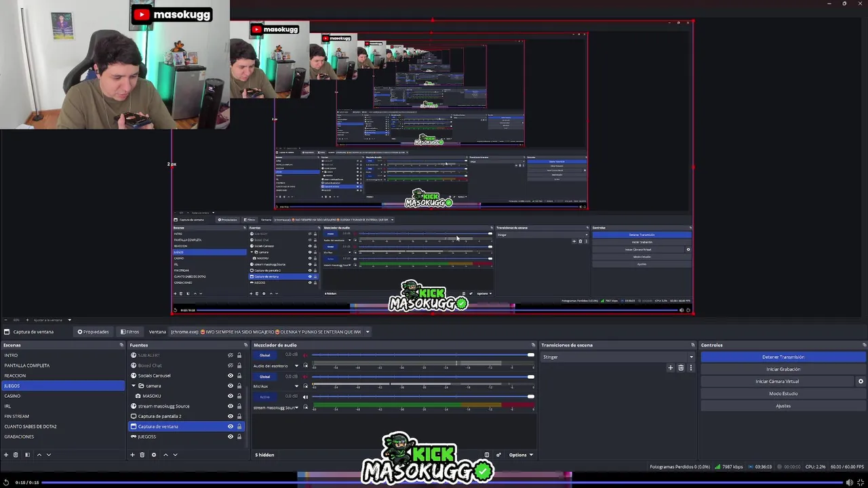Hide Captura de pantalla 2 source
Viewport: 868px width, 488px height.
[231, 416]
